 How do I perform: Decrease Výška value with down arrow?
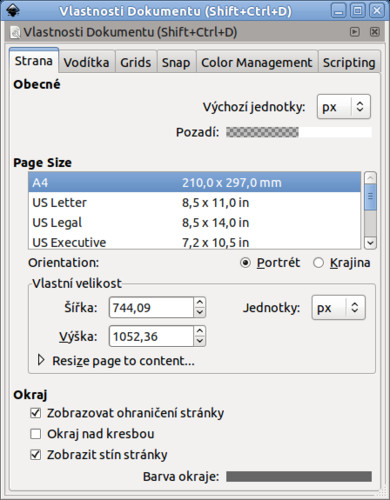click(200, 341)
